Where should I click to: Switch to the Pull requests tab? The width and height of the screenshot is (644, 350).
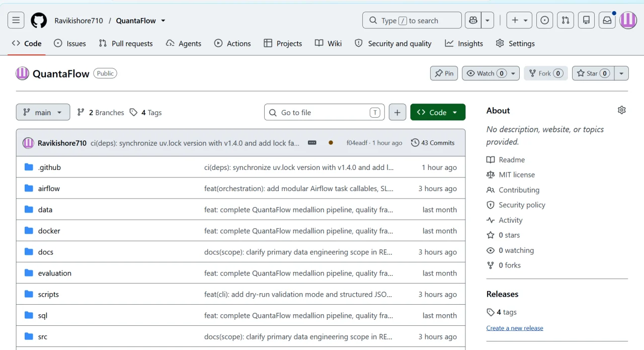coord(126,43)
